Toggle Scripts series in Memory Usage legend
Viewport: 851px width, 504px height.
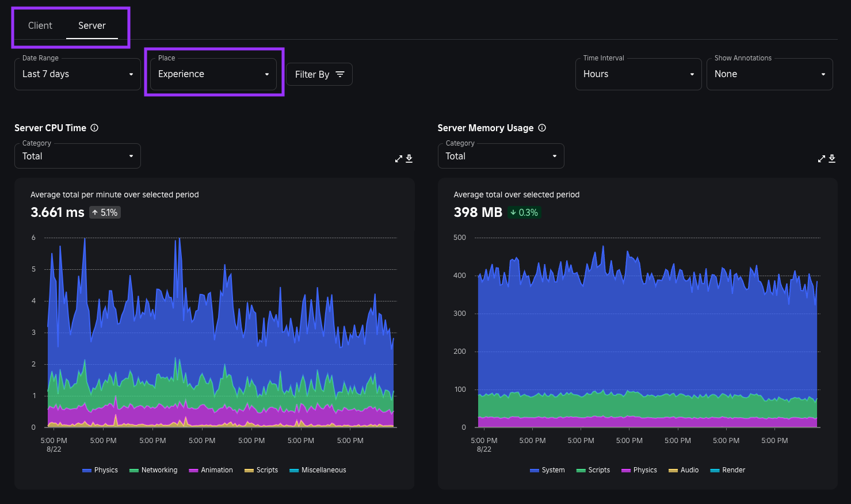[593, 470]
